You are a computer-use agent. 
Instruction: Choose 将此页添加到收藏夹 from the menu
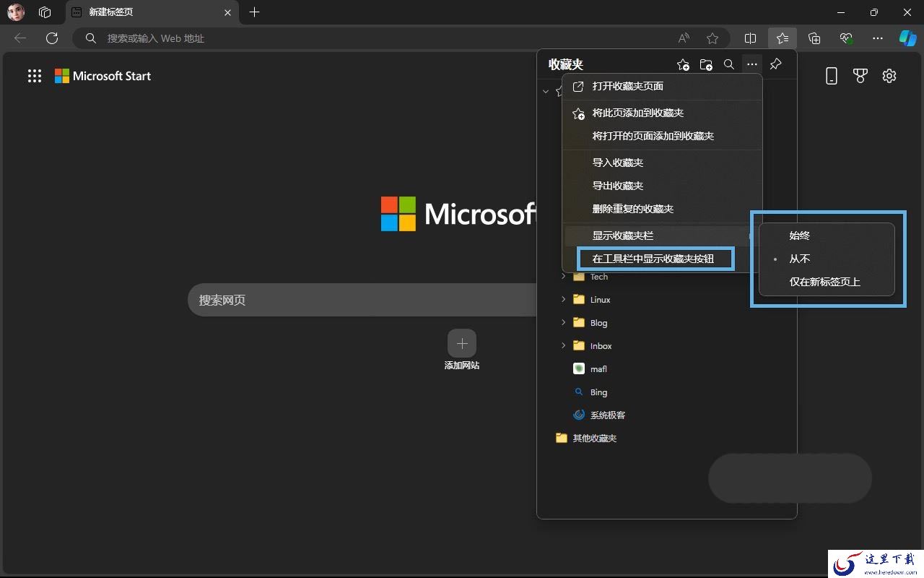pos(662,113)
